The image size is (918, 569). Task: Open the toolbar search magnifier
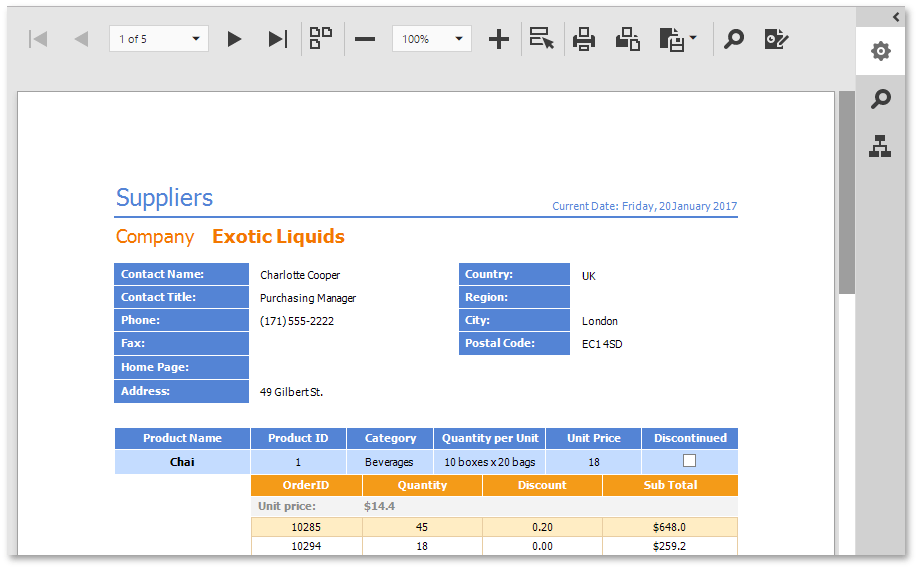pyautogui.click(x=734, y=39)
